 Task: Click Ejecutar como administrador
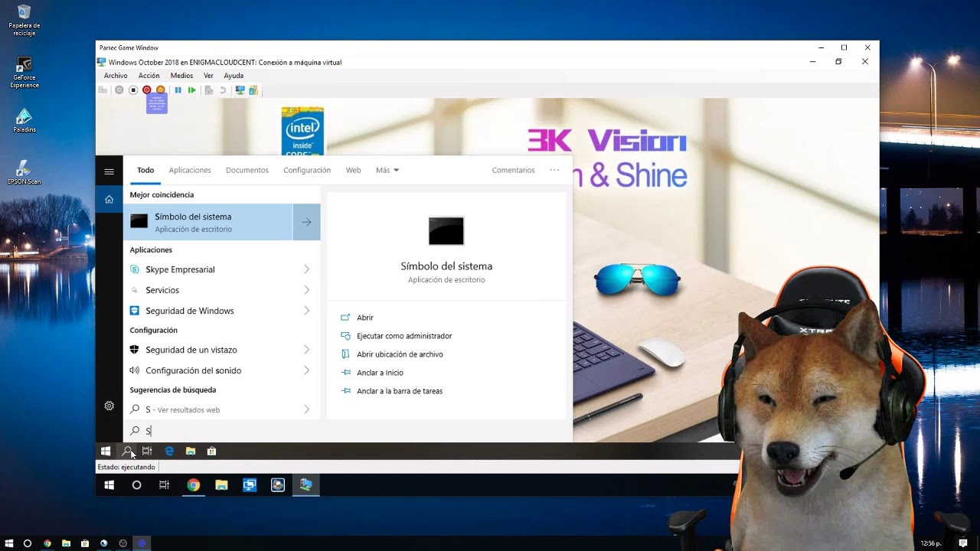tap(404, 336)
